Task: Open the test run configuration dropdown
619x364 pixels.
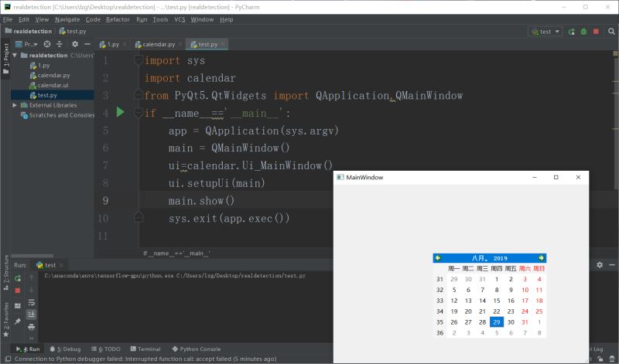Action: click(545, 32)
